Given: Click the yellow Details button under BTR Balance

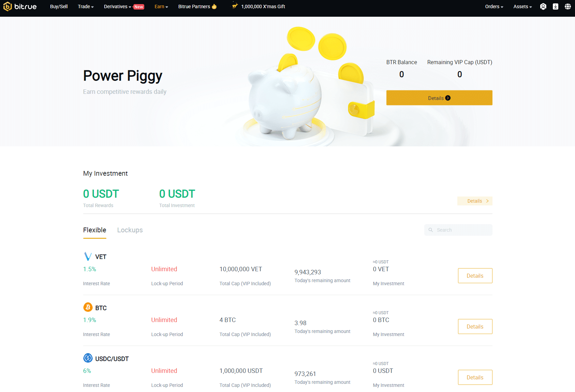Looking at the screenshot, I should pyautogui.click(x=439, y=98).
